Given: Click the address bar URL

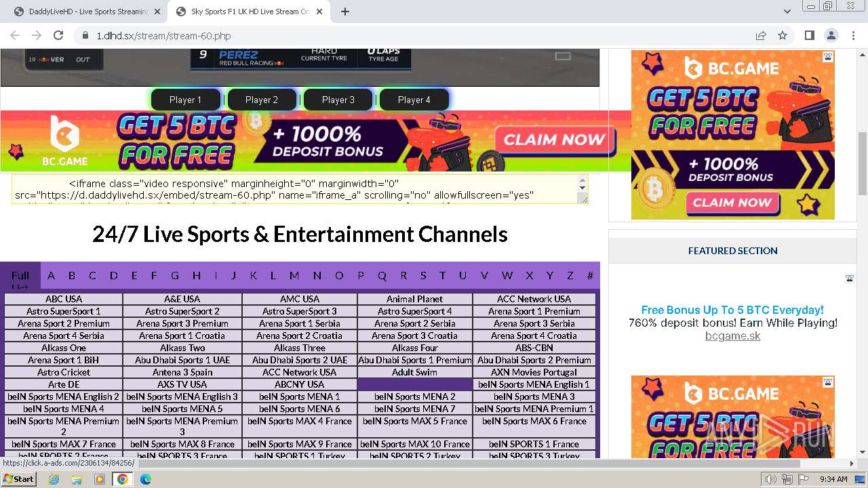Looking at the screenshot, I should coord(163,35).
